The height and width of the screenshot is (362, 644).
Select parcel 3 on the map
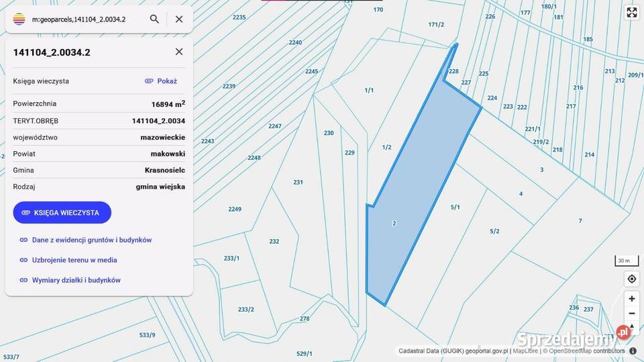542,169
